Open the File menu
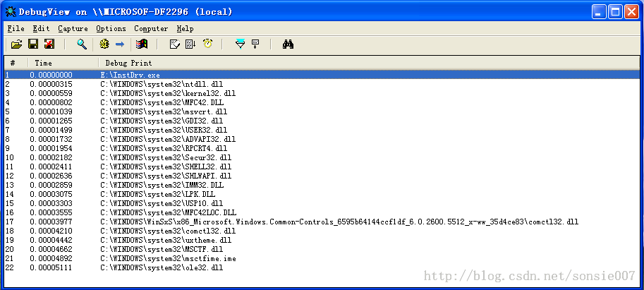The image size is (644, 290). [16, 28]
